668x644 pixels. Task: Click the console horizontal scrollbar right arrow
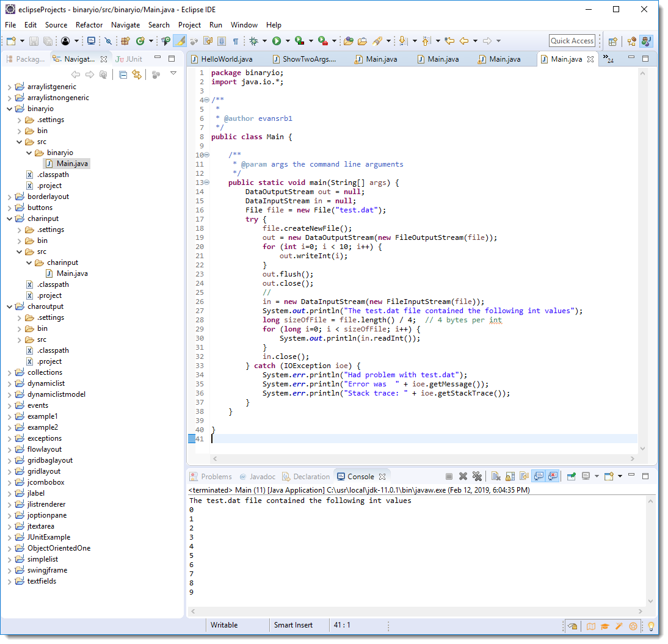tap(641, 611)
